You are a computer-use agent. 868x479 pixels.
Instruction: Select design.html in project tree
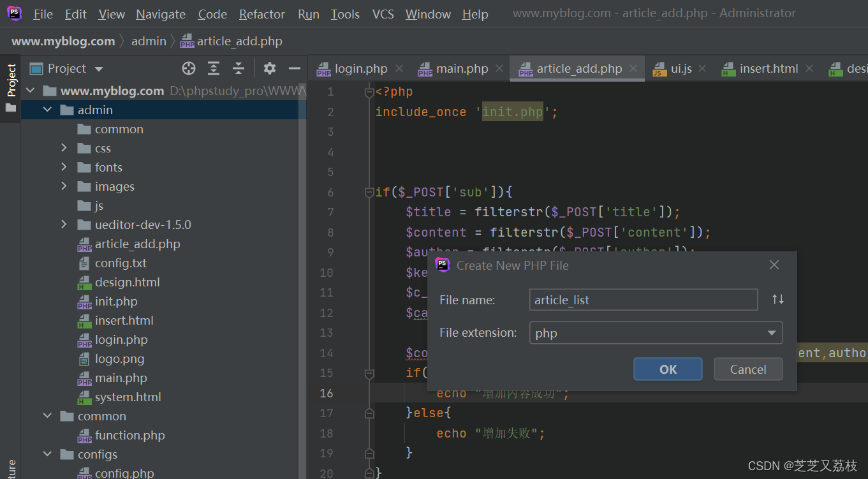[x=128, y=282]
